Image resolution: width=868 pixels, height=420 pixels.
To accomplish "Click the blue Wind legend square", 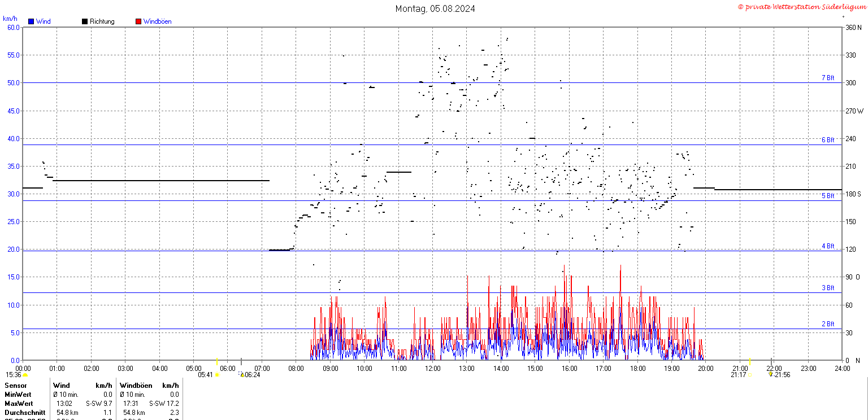I will 31,21.
